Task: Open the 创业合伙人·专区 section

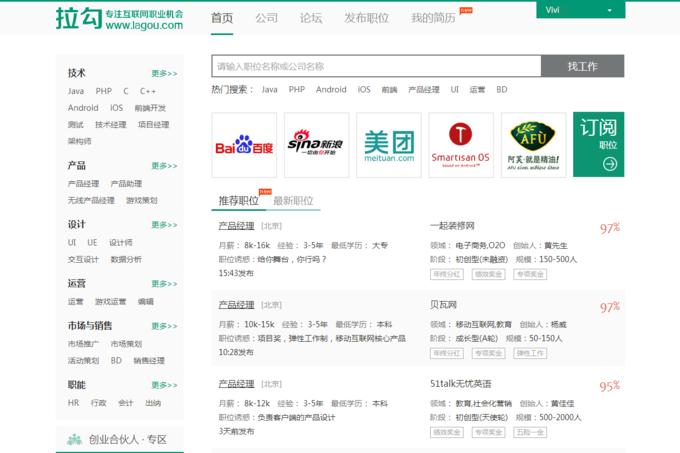Action: tap(120, 440)
